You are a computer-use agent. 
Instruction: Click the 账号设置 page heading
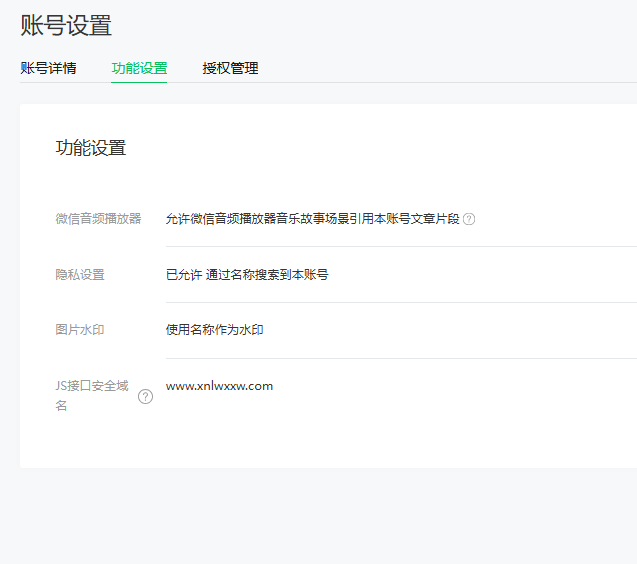click(66, 25)
